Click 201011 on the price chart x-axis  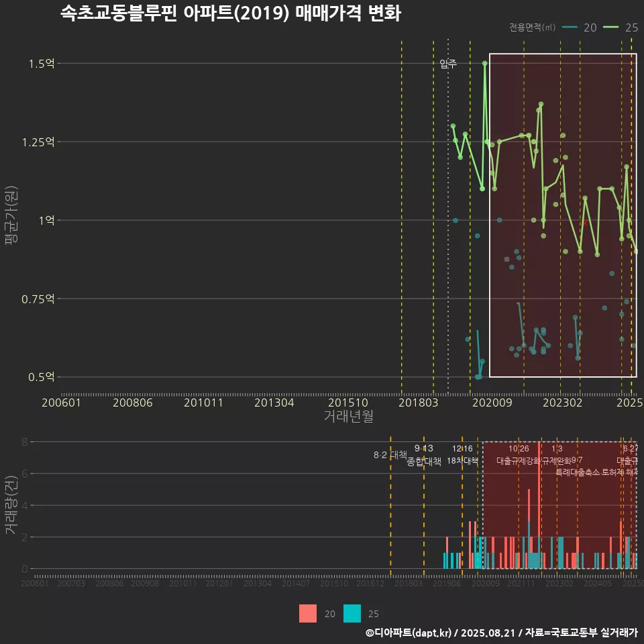coord(203,402)
